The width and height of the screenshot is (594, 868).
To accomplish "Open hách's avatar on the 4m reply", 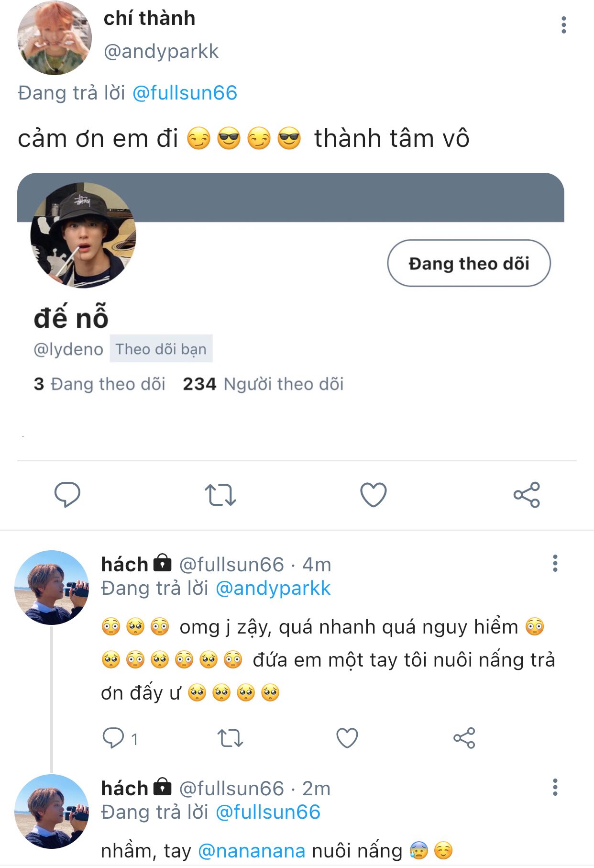I will click(52, 588).
